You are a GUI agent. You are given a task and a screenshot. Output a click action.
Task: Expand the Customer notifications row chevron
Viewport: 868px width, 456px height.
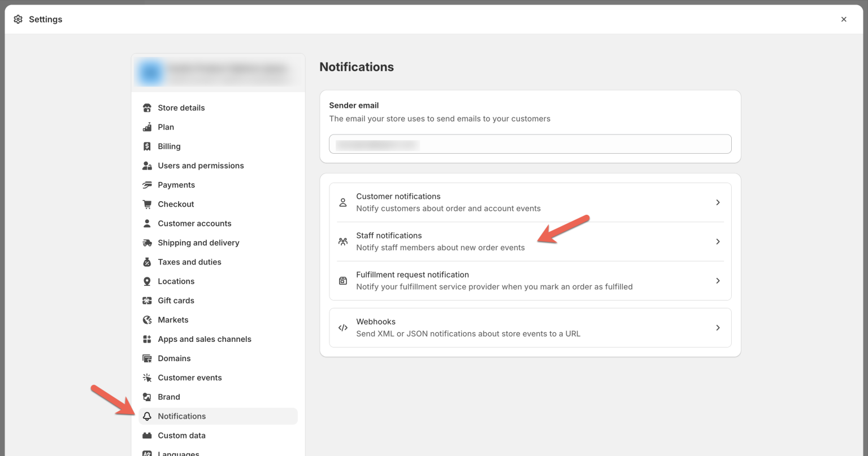(x=718, y=202)
